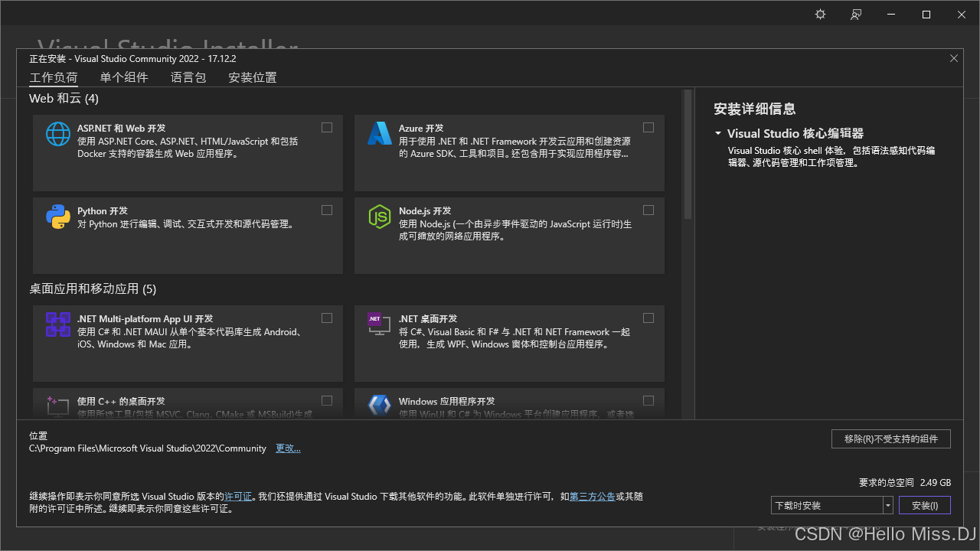
Task: Click the Python development logo icon
Action: [58, 217]
